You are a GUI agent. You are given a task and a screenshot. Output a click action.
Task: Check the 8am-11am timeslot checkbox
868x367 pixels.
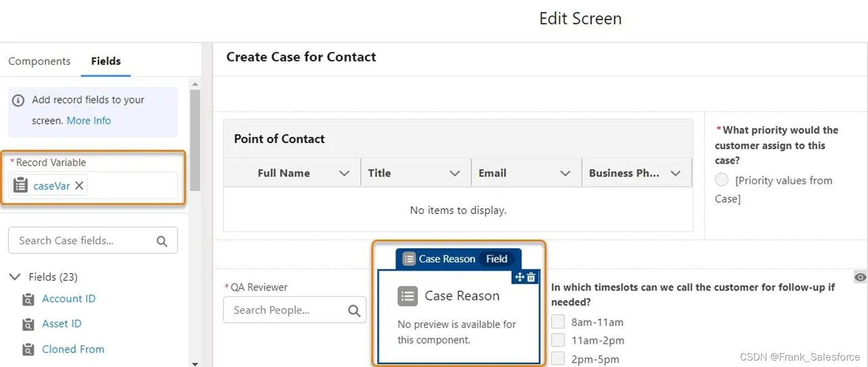(x=558, y=322)
